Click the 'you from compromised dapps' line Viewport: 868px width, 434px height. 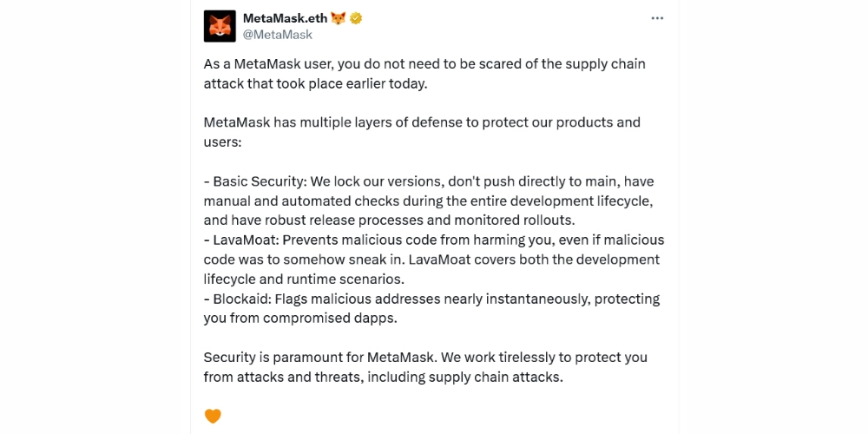(299, 318)
